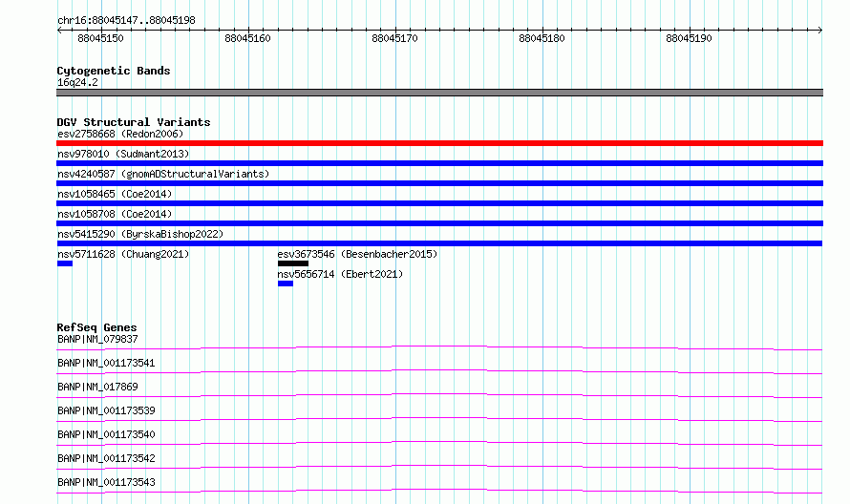Click the magenta intron line of BANP|NM_017869
850x504 pixels.
[439, 394]
